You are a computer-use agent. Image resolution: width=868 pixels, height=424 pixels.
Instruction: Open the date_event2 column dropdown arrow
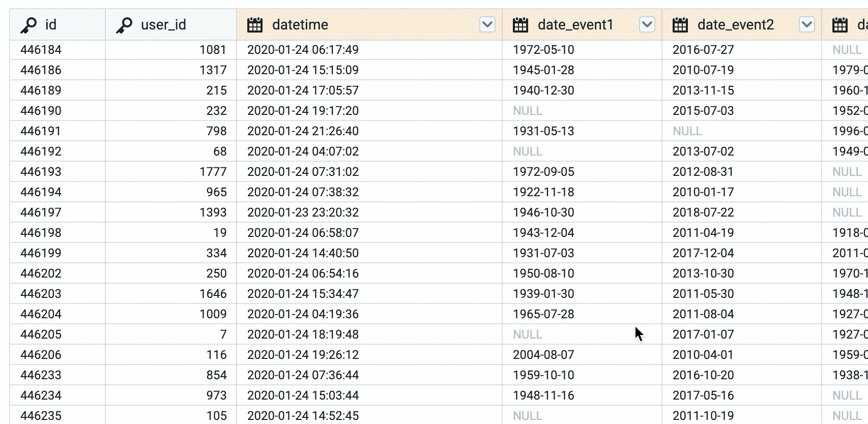pos(807,24)
